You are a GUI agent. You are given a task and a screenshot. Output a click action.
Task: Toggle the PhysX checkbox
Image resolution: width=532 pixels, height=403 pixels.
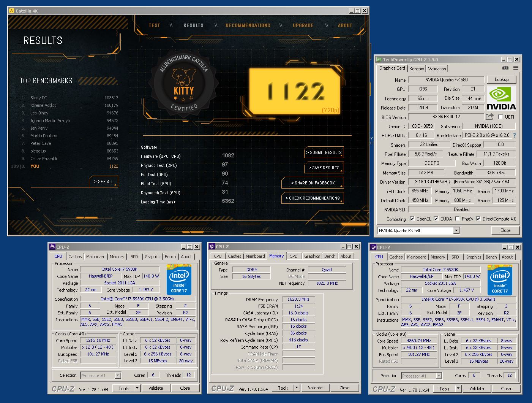457,219
